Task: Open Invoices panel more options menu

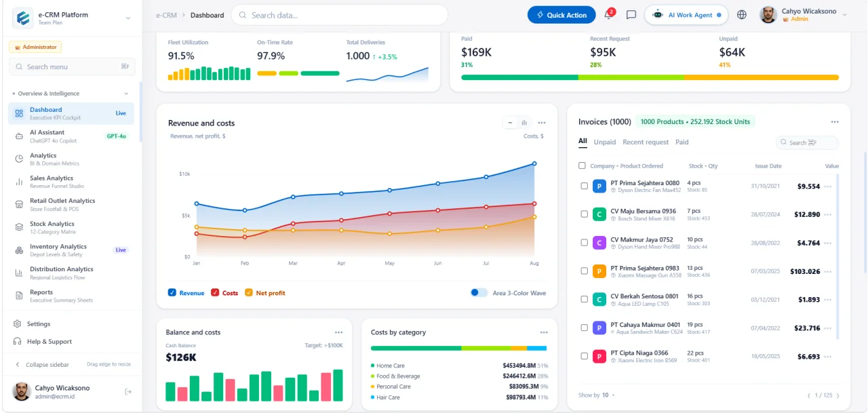Action: click(x=835, y=122)
